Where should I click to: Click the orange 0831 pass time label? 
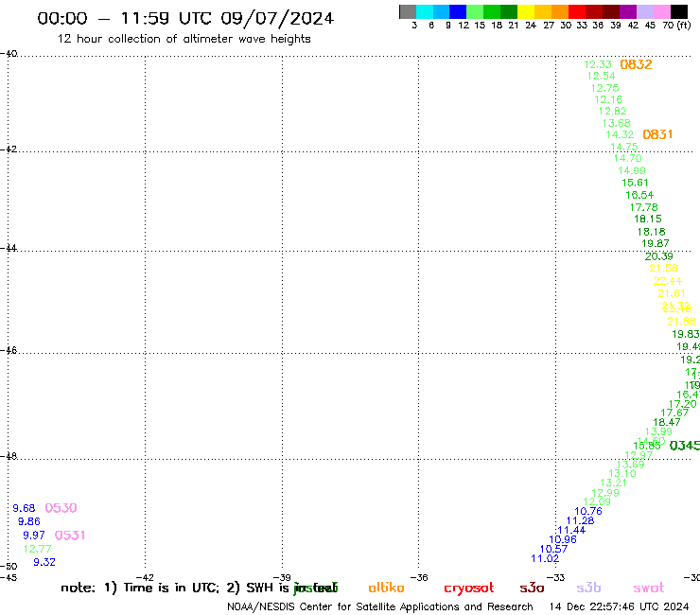657,134
